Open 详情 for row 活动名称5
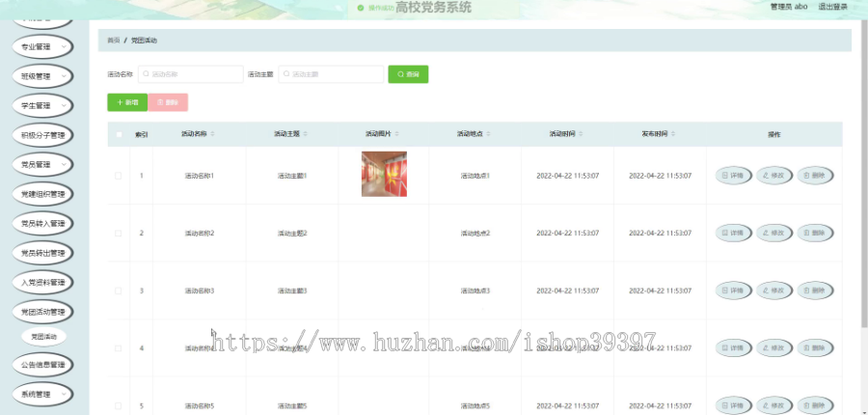The image size is (868, 415). [734, 406]
